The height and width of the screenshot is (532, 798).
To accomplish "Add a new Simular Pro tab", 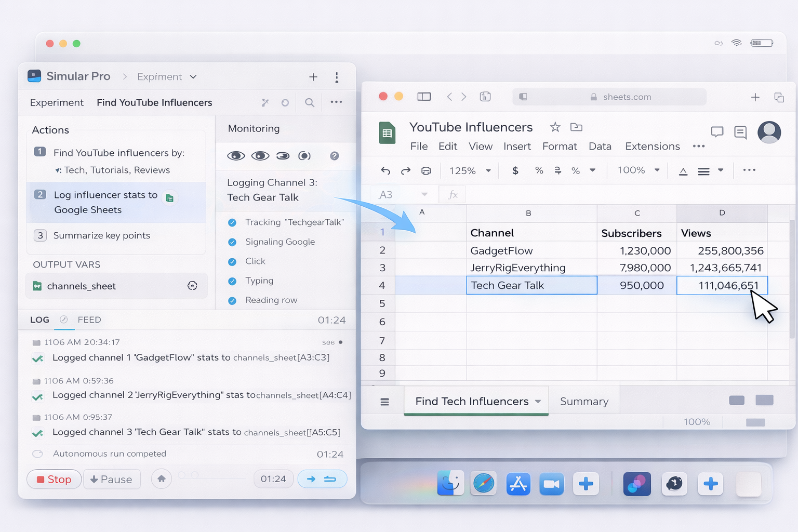I will click(x=313, y=77).
